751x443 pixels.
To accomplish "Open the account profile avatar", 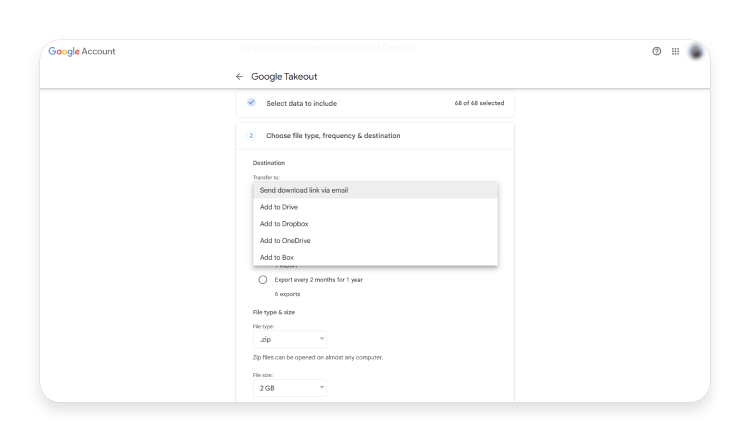I will point(695,51).
